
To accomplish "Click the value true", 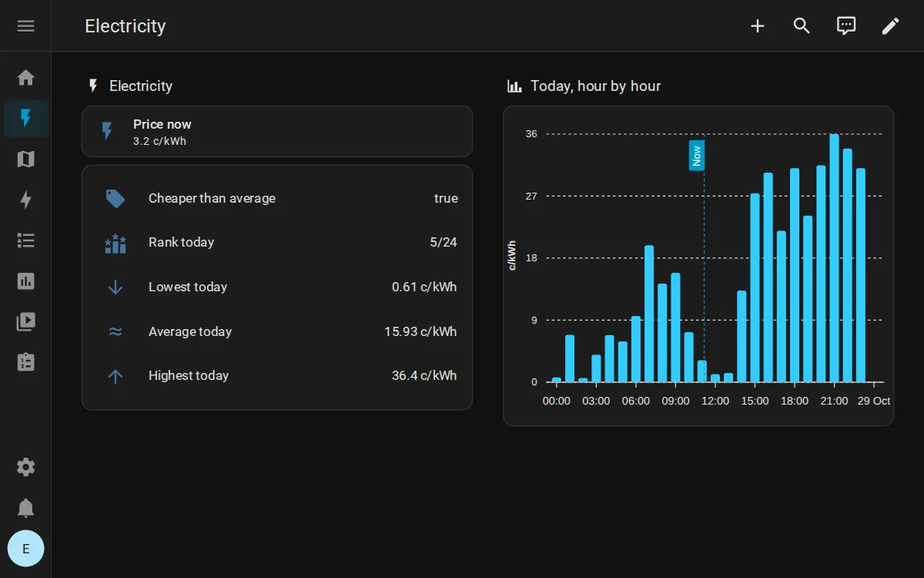I will pyautogui.click(x=446, y=199).
